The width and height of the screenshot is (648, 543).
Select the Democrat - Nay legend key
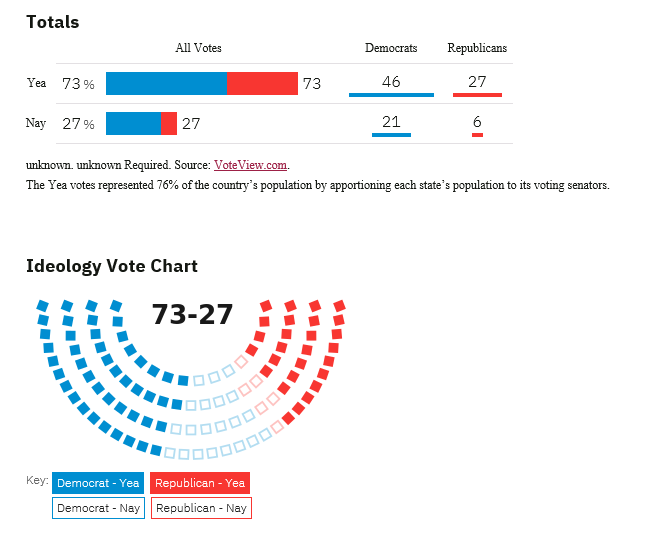coord(98,508)
